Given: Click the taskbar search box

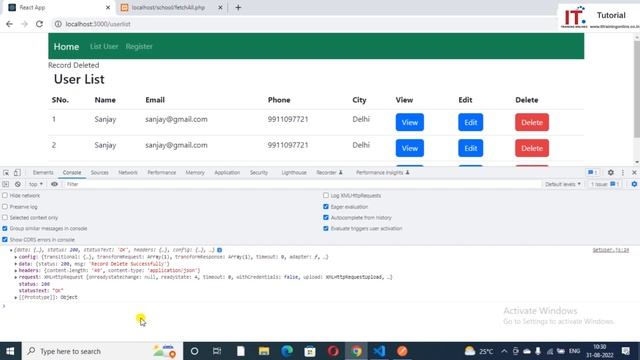Looking at the screenshot, I should 102,351.
